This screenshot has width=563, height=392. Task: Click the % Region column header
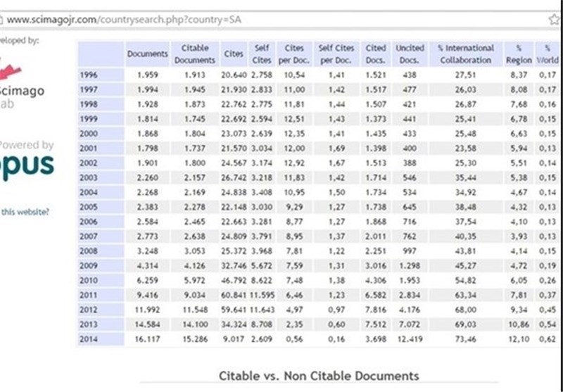(x=519, y=54)
